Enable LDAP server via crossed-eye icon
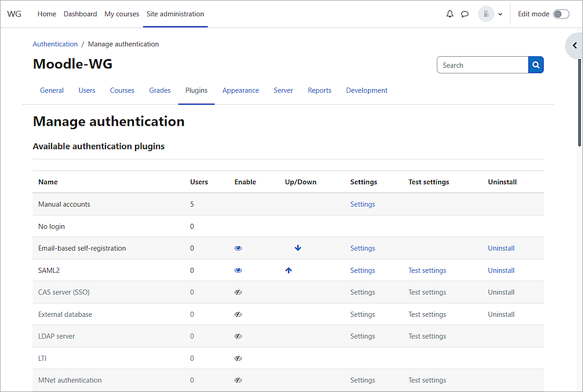583x392 pixels. [238, 336]
